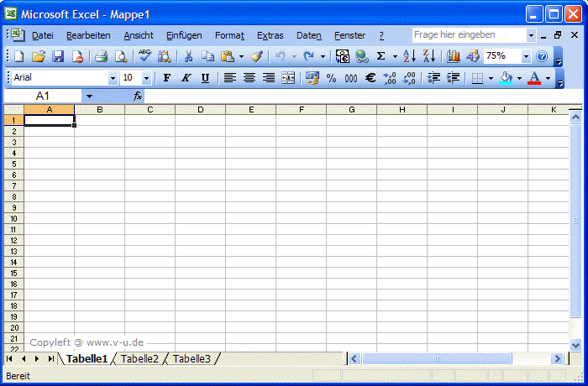Image resolution: width=588 pixels, height=386 pixels.
Task: Open the Extras menu
Action: 270,35
